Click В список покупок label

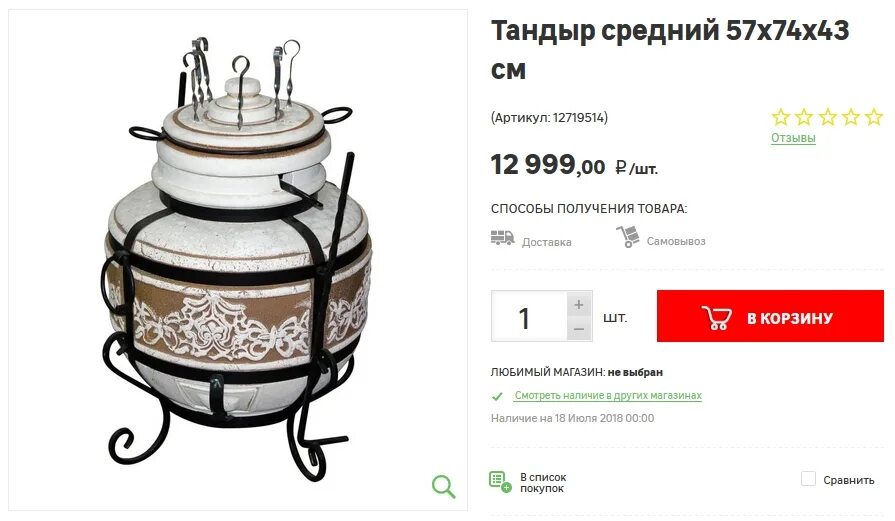coord(543,483)
